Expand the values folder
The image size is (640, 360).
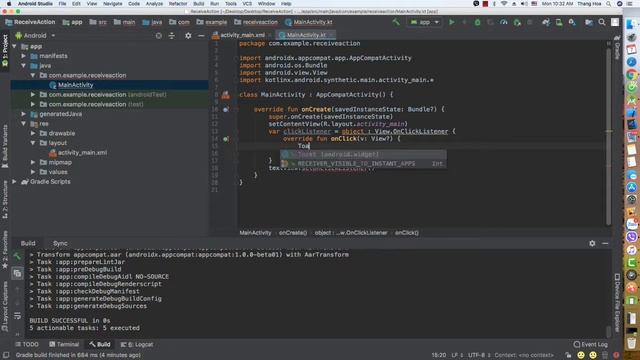(x=33, y=172)
